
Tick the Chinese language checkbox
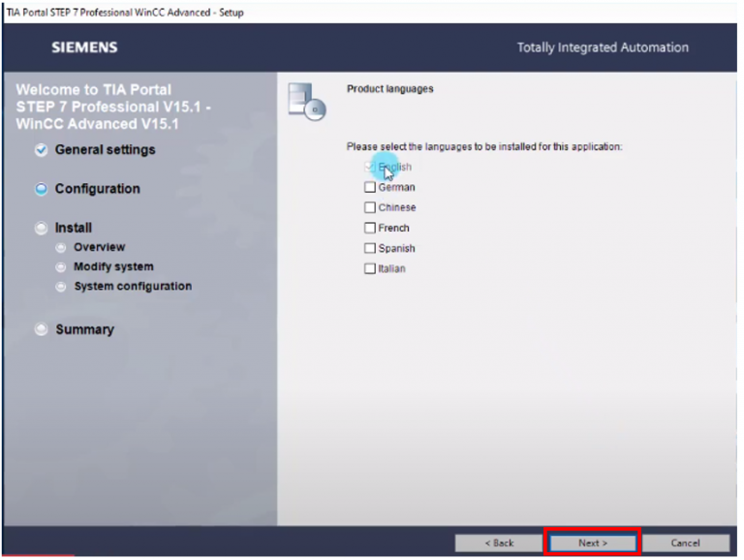(369, 207)
